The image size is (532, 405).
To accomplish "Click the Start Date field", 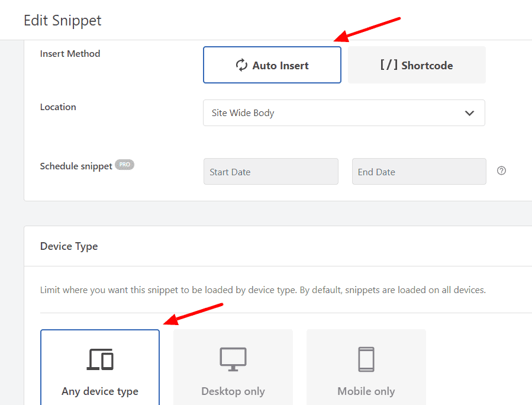I will [x=270, y=171].
